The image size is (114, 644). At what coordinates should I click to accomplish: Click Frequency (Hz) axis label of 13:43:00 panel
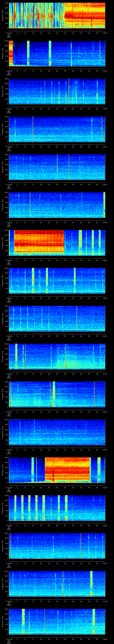pyautogui.click(x=3, y=471)
